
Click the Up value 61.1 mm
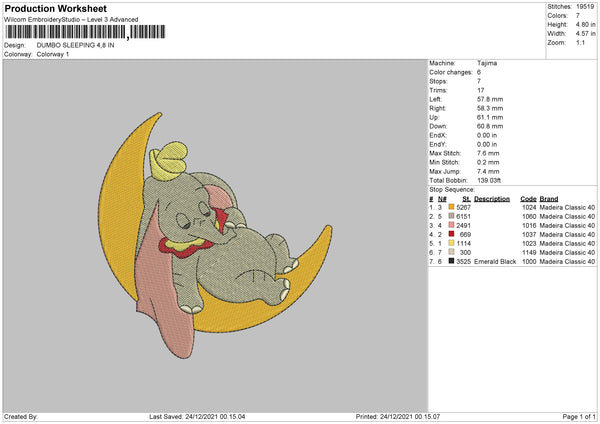tap(490, 117)
